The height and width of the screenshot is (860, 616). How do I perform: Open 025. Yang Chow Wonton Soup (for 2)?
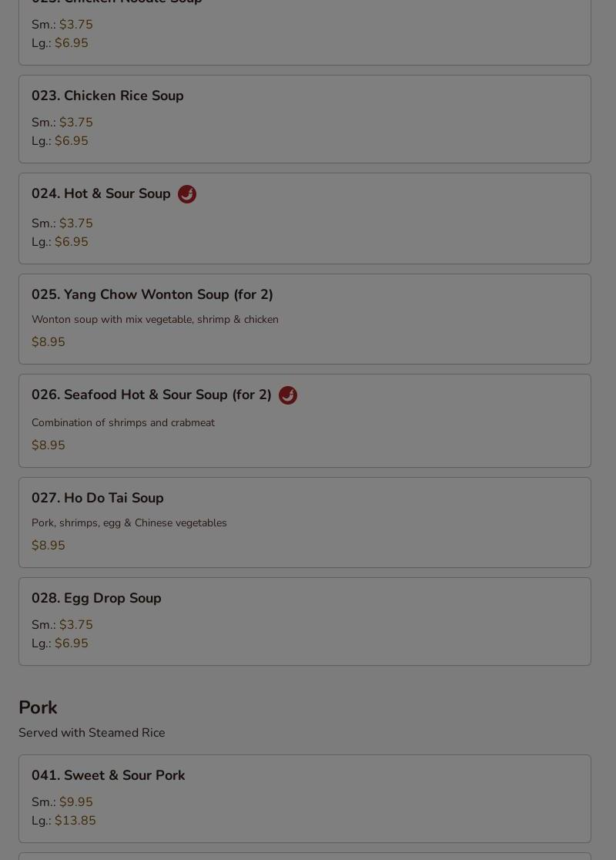tap(305, 319)
